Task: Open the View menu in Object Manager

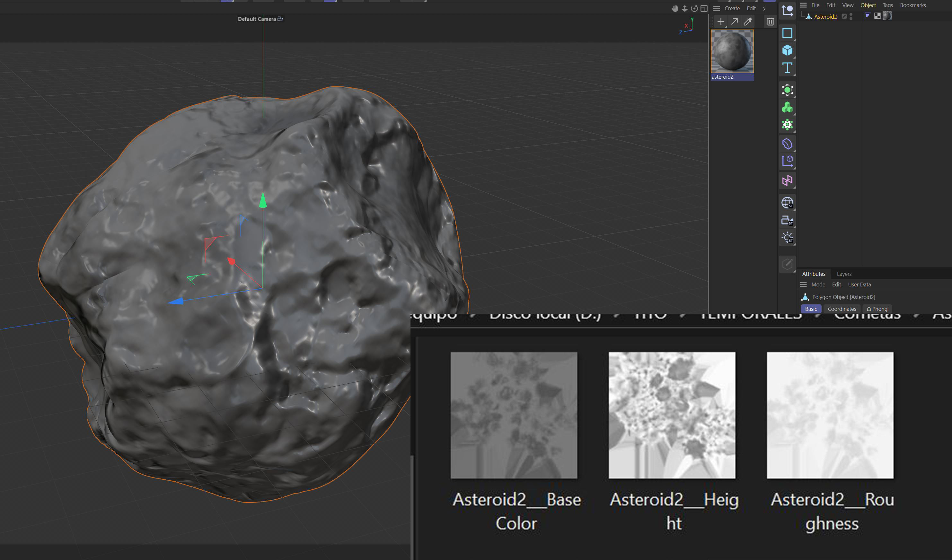Action: 848,5
